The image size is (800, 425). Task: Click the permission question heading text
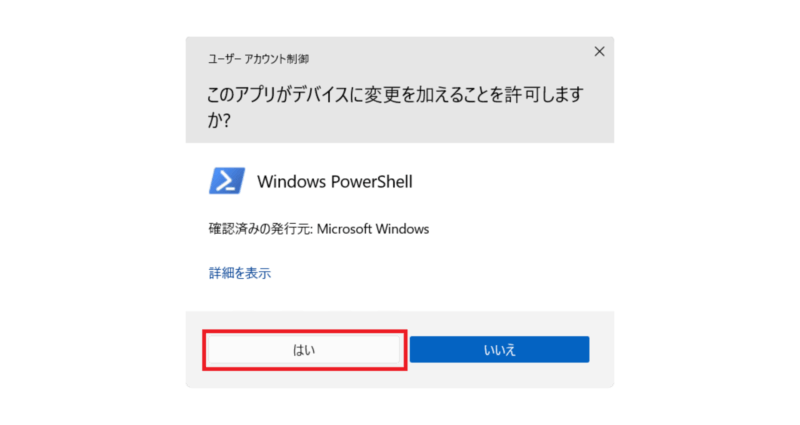(395, 107)
